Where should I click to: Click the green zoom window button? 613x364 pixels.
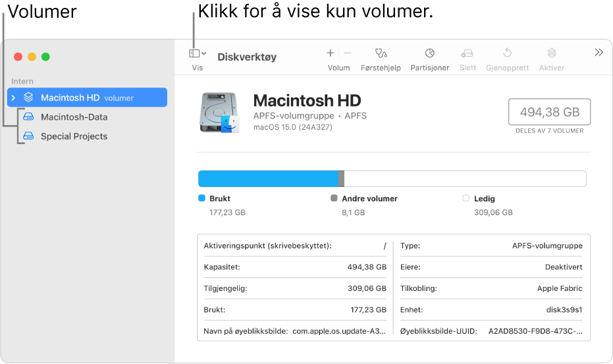(45, 57)
